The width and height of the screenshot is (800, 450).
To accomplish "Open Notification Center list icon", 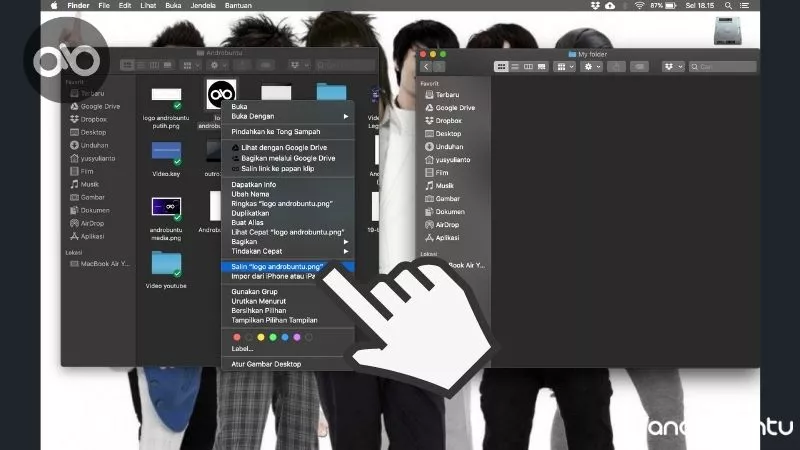I will 744,6.
